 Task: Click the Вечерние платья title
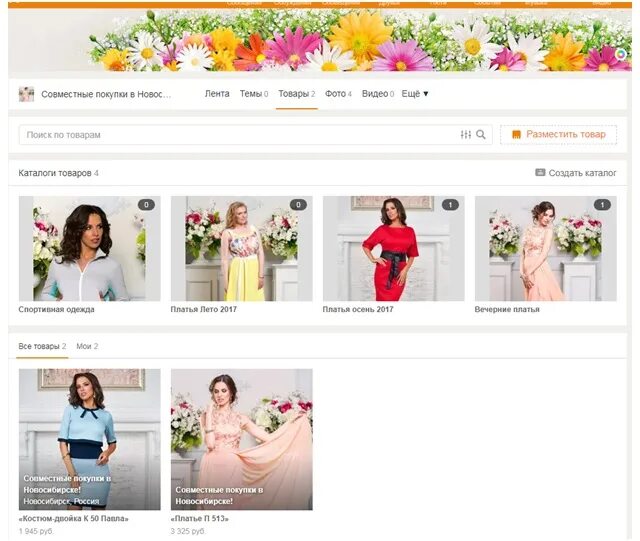click(x=507, y=309)
